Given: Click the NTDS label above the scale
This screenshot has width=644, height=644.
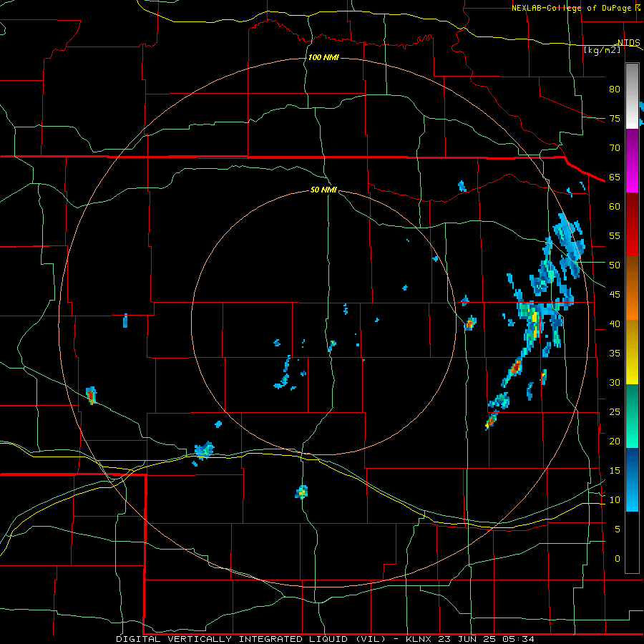Looking at the screenshot, I should [629, 43].
